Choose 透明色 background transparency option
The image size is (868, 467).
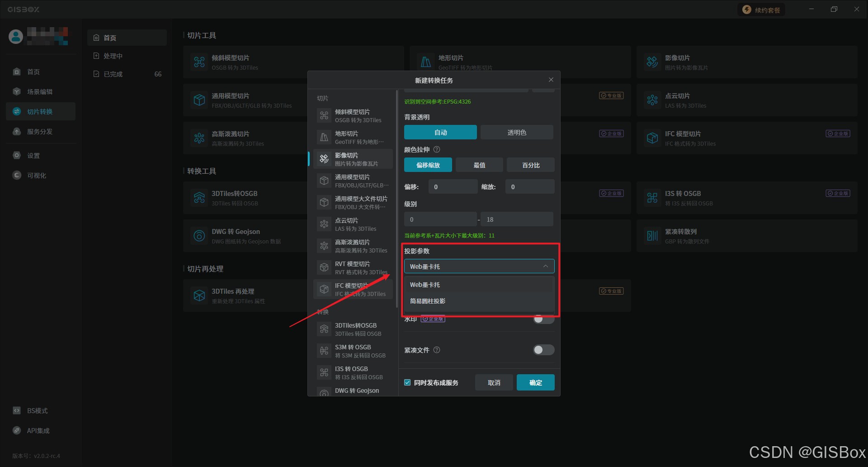click(x=517, y=133)
